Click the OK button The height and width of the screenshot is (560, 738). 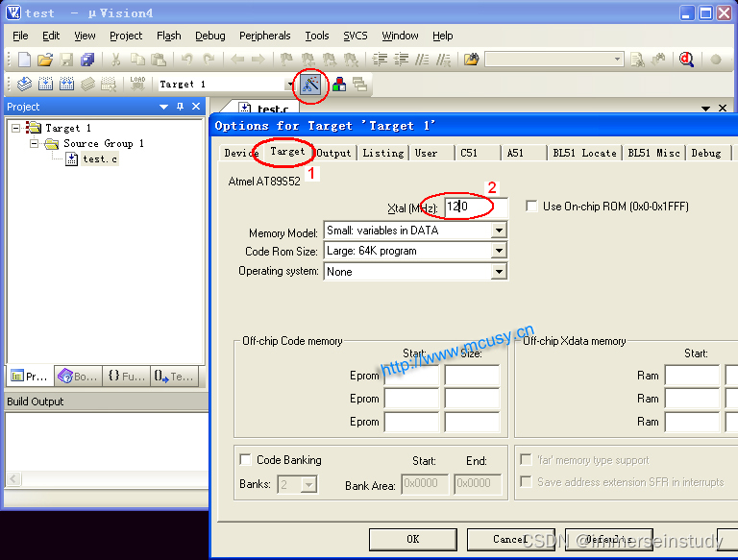[x=413, y=539]
